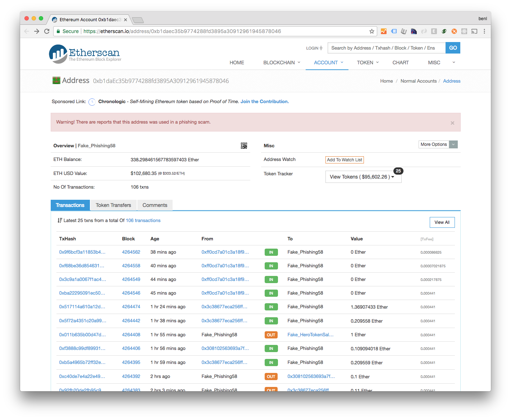This screenshot has width=511, height=420.
Task: Open the Normal Accounts breadcrumb
Action: [419, 81]
